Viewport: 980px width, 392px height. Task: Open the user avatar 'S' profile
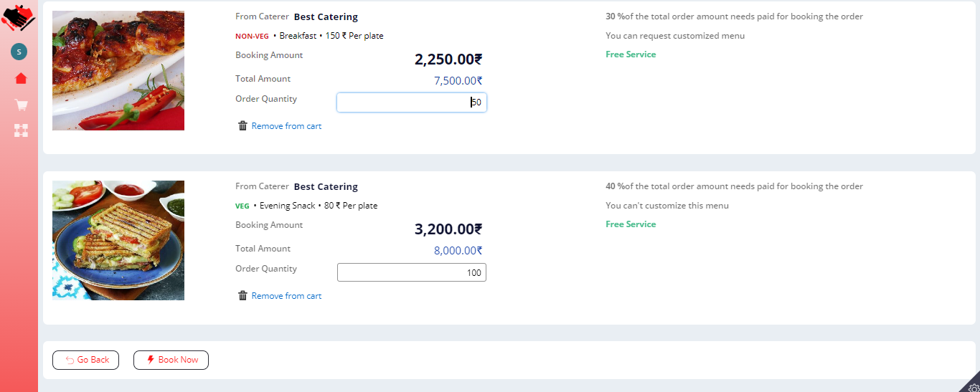19,52
